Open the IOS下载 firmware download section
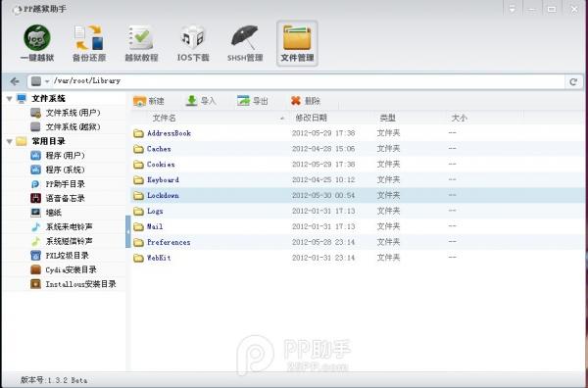Viewport: 588px width, 388px height. (193, 43)
